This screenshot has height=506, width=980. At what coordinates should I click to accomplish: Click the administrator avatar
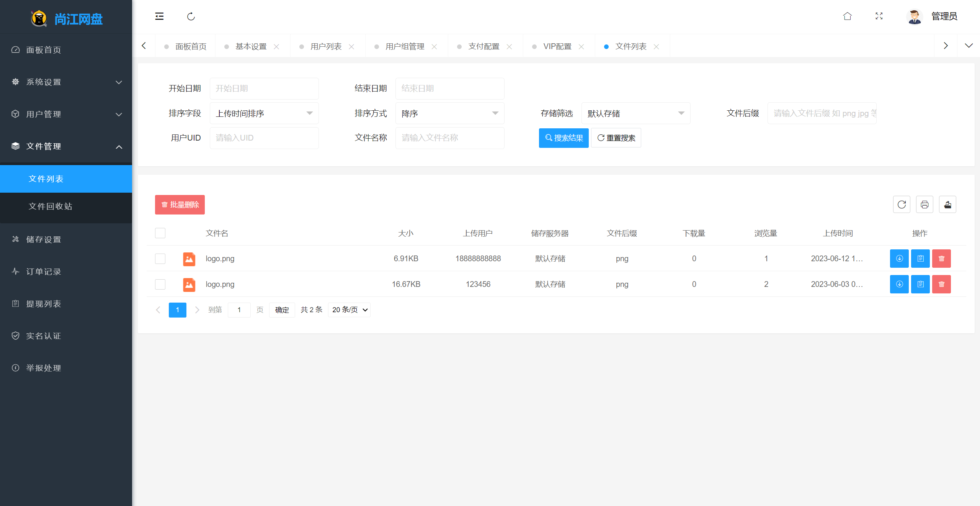pos(915,16)
